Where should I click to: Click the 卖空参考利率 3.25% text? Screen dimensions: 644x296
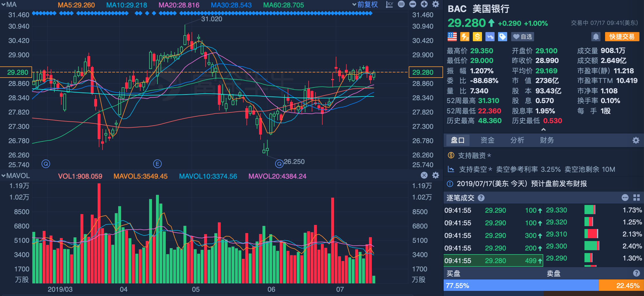pos(528,169)
